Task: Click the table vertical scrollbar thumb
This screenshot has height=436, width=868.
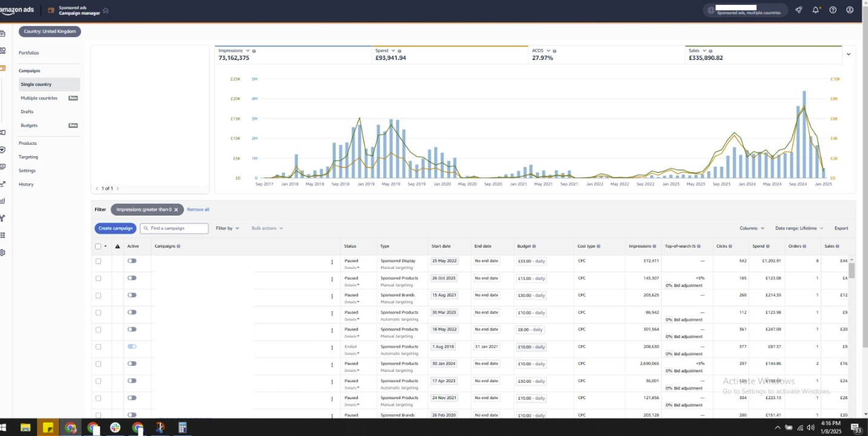Action: point(852,270)
